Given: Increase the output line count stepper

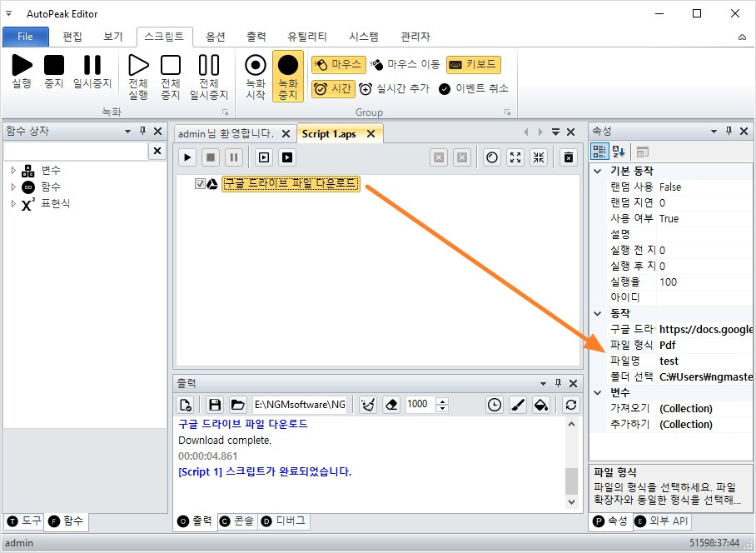Looking at the screenshot, I should 442,401.
